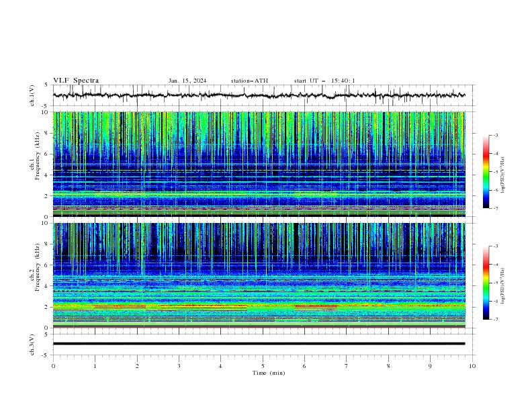Click the ch.3 flat voltage trace
This screenshot has height=411, width=532.
pos(259,344)
